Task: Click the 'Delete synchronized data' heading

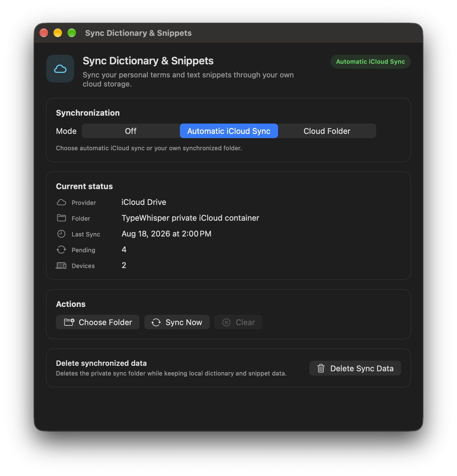Action: (x=101, y=363)
